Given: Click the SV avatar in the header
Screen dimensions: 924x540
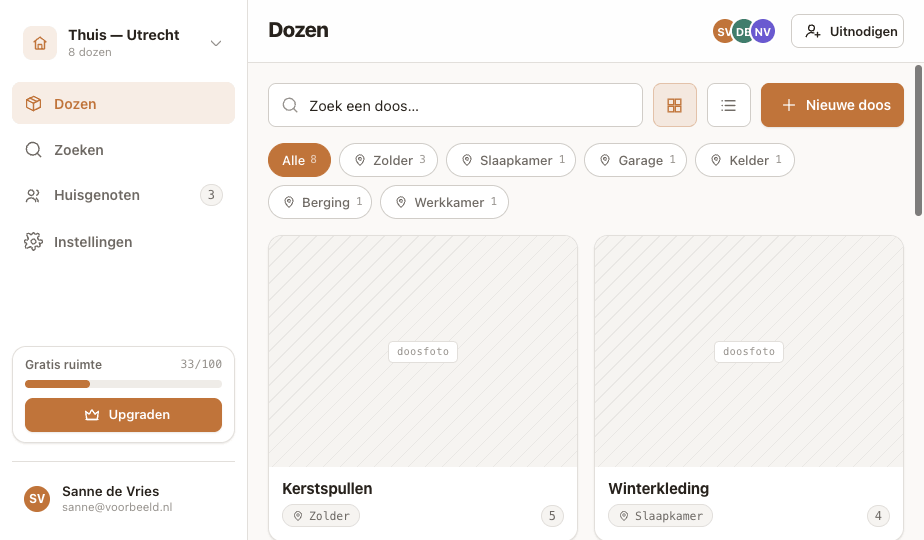Looking at the screenshot, I should click(722, 31).
